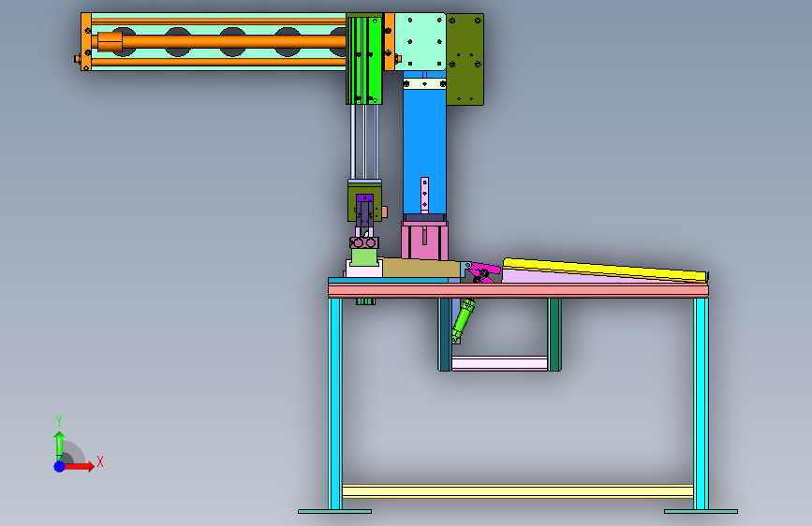Click the red X axis arrow of the triad
The width and height of the screenshot is (812, 526).
pos(80,466)
